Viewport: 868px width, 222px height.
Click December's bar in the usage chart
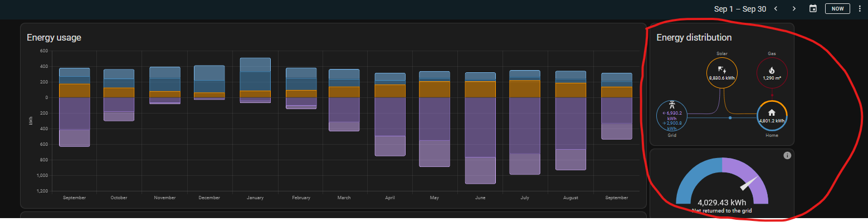point(209,82)
